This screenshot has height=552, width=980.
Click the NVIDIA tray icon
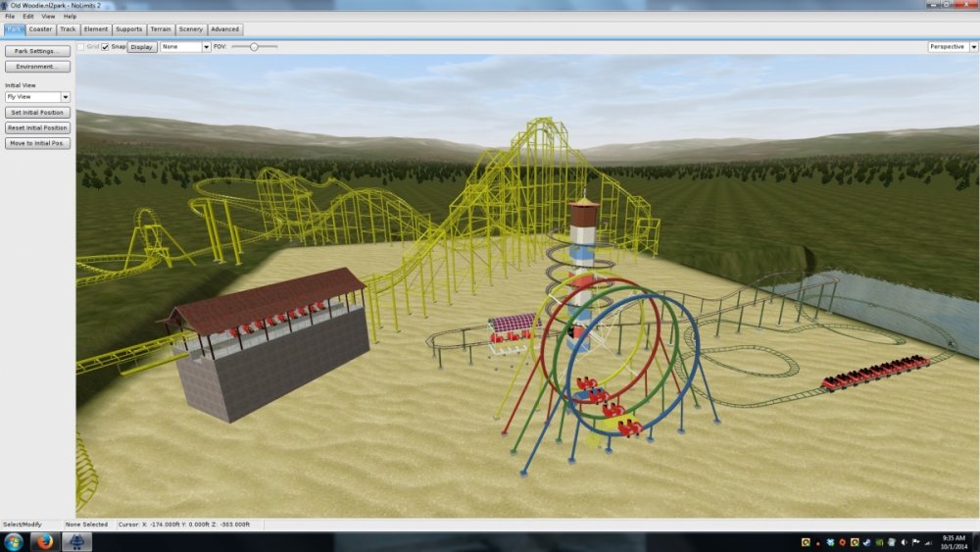(x=879, y=542)
